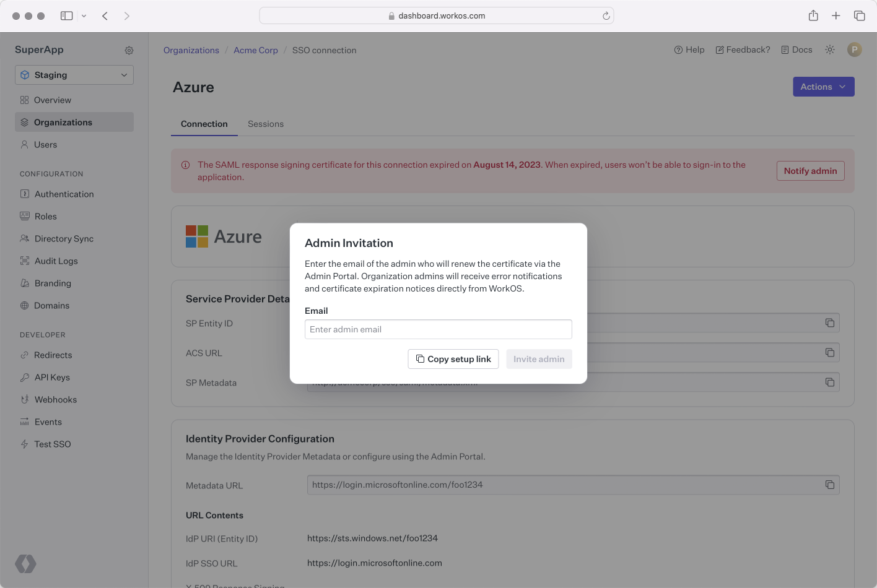Expand the sidebar toggle chevron menu

[84, 16]
